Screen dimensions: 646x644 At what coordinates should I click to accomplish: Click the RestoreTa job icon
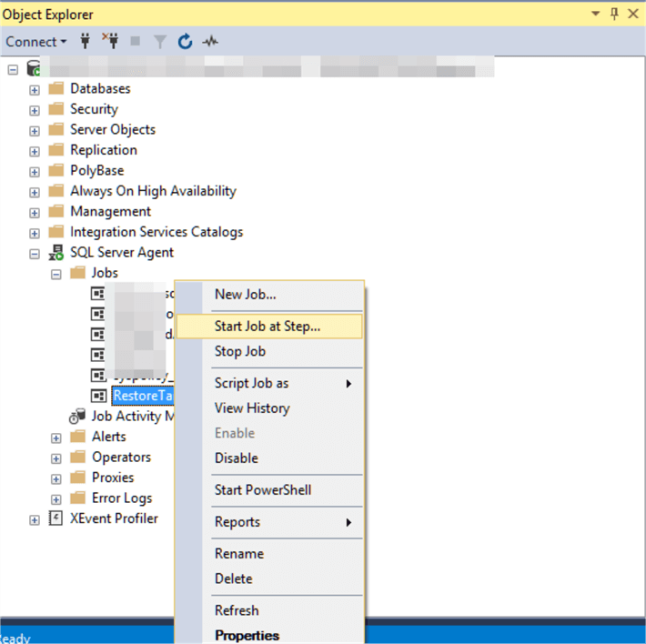point(98,396)
